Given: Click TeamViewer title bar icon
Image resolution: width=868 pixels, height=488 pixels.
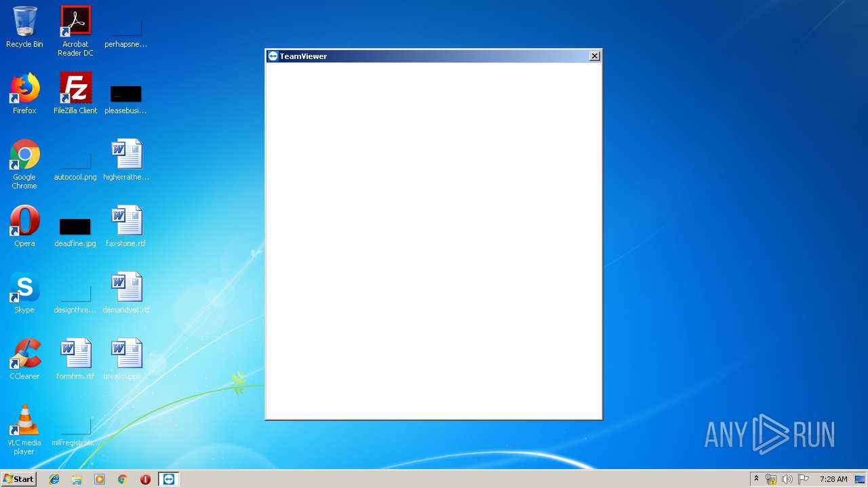Looking at the screenshot, I should (273, 56).
